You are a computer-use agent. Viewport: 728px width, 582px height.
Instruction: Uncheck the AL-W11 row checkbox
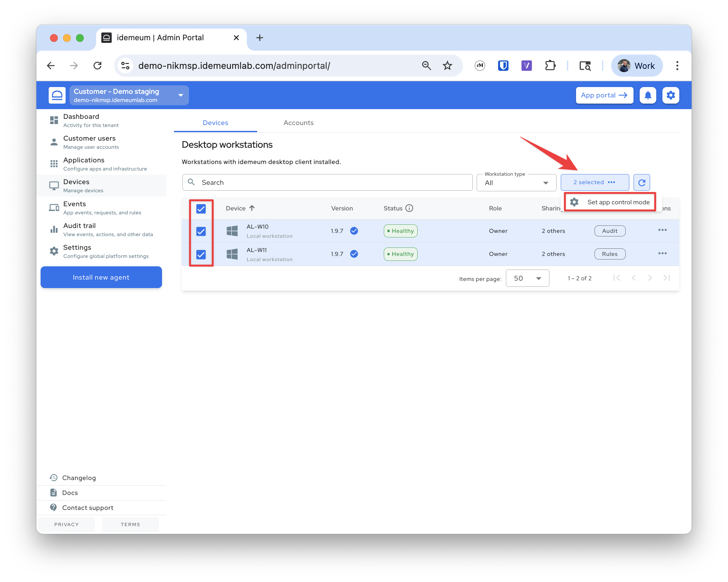point(201,254)
